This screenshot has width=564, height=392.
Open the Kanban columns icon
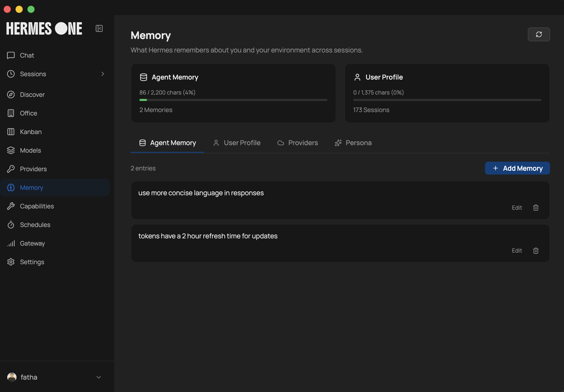click(11, 132)
